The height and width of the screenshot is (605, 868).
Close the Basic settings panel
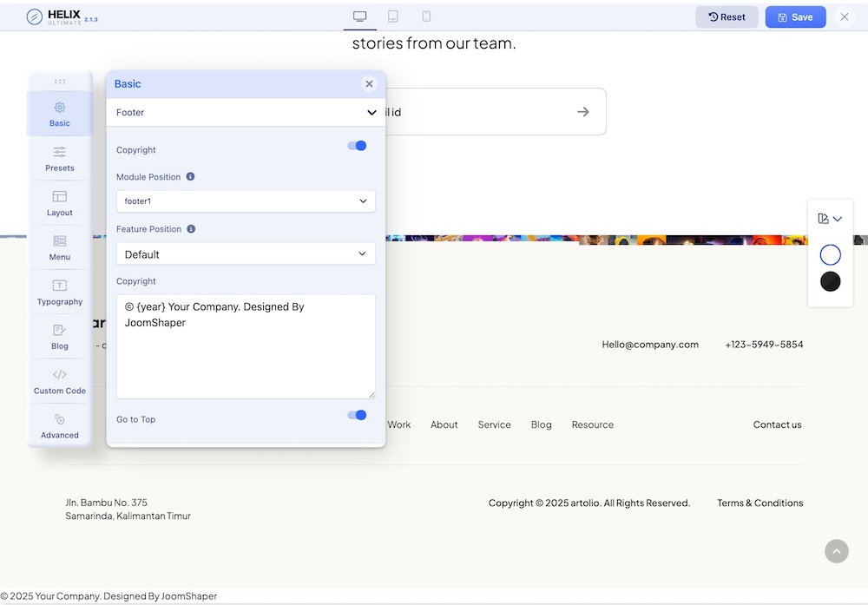(369, 84)
